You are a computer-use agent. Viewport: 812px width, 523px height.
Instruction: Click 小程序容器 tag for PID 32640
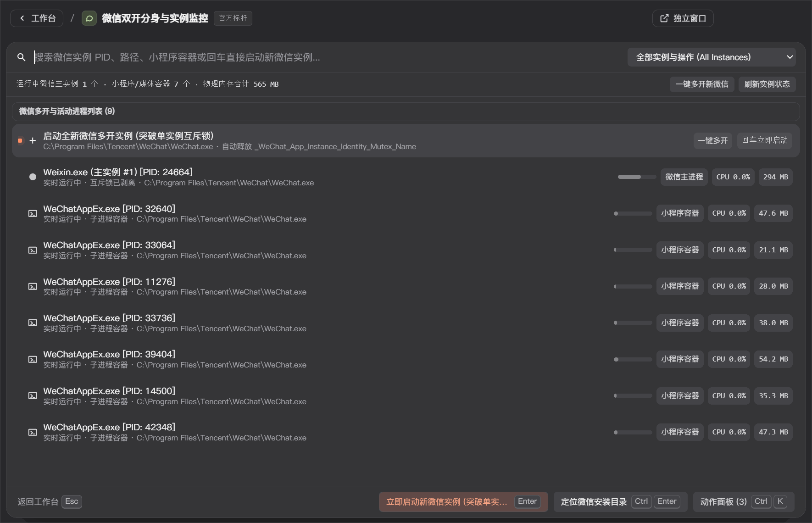680,213
